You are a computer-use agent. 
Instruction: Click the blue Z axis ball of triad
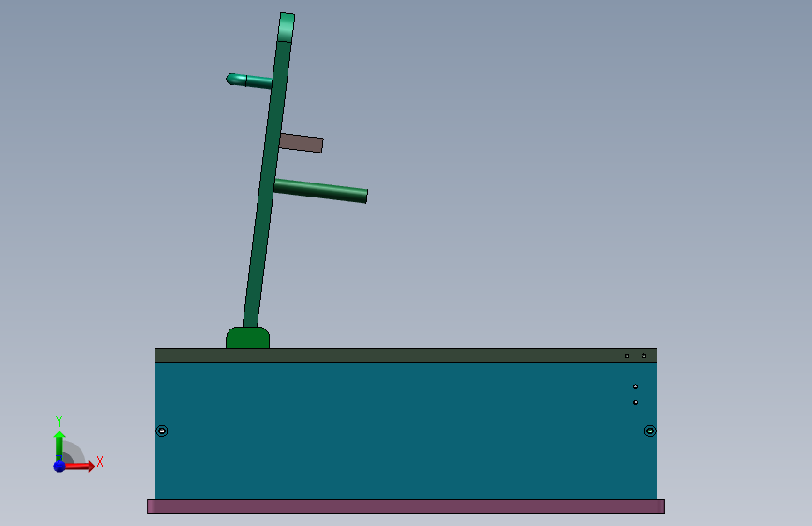(59, 466)
